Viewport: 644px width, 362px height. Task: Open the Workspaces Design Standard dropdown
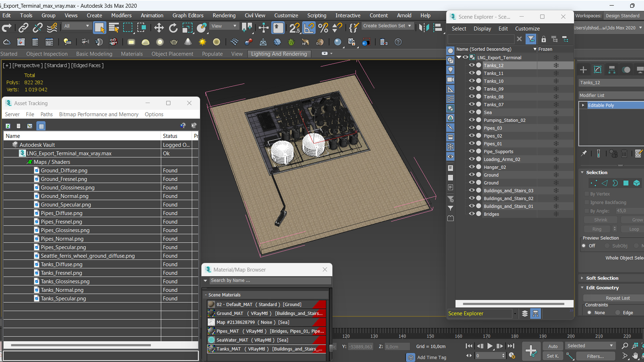pos(624,16)
